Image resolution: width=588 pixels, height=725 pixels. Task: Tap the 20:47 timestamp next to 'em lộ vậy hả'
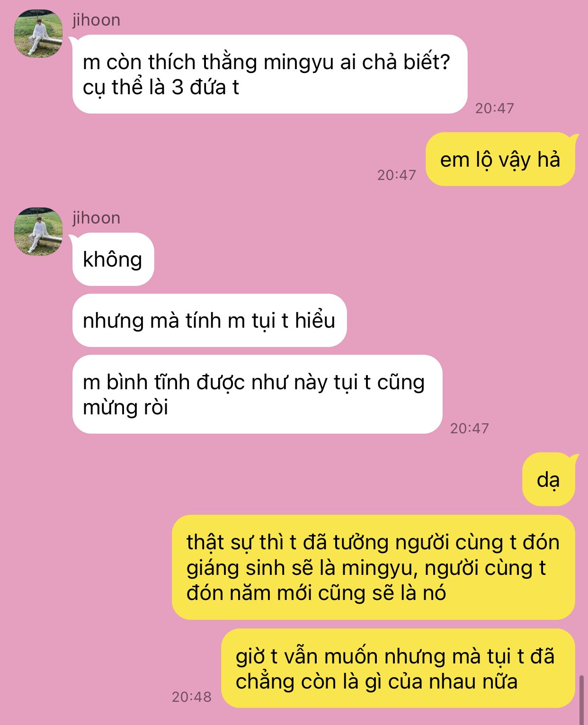tap(396, 175)
